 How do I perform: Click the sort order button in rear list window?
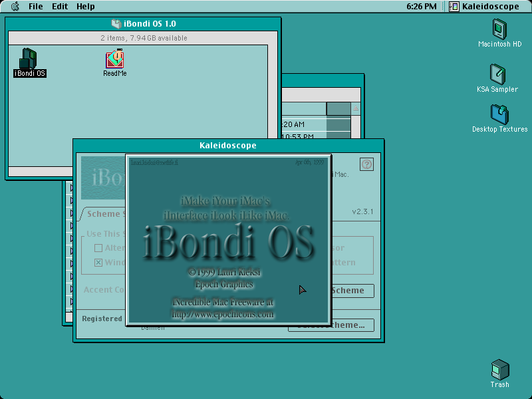[x=356, y=108]
